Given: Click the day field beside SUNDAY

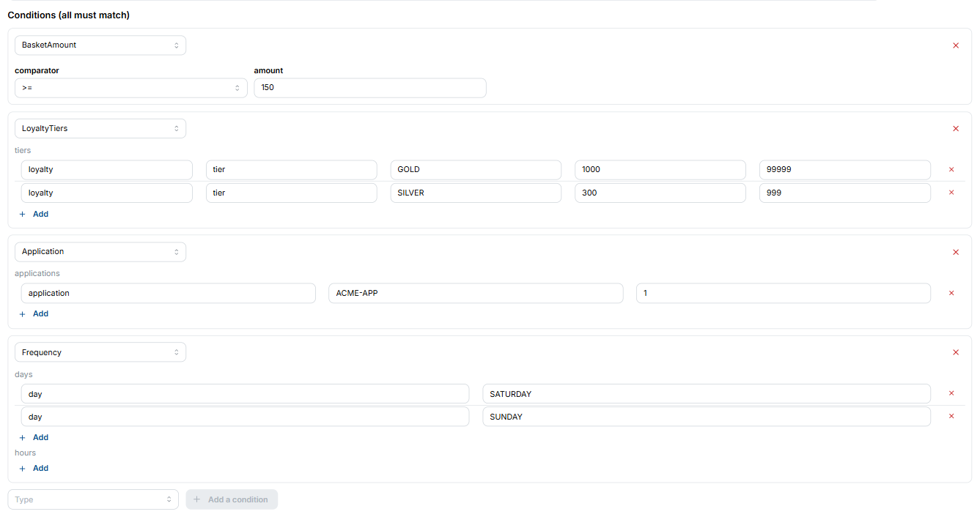Looking at the screenshot, I should point(245,417).
